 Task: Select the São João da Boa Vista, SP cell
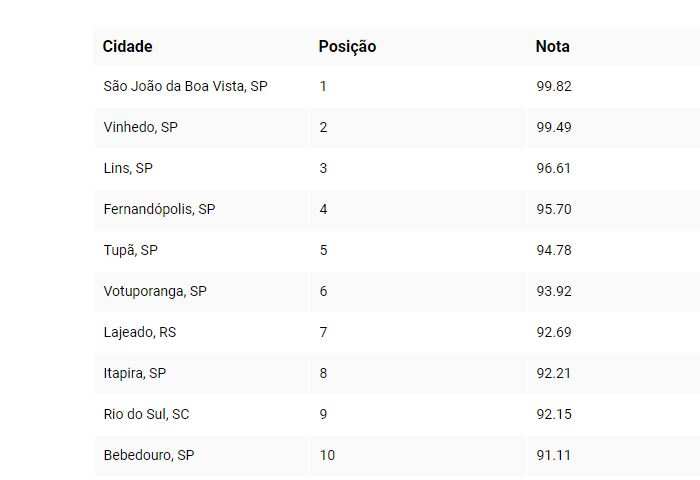tap(185, 86)
